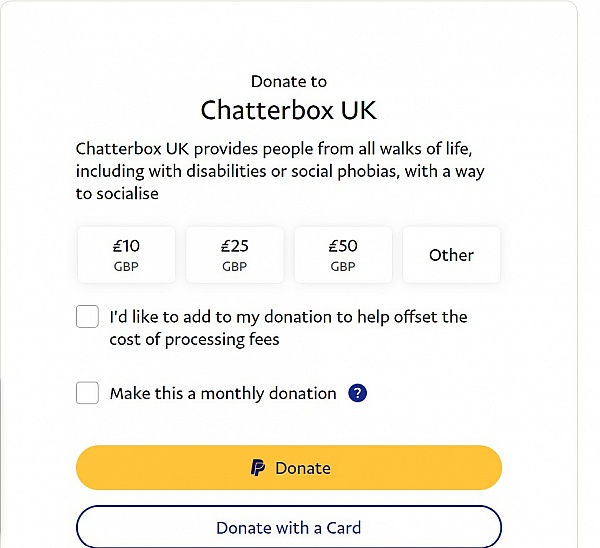
Task: Click the GBP label under £25
Action: (235, 266)
